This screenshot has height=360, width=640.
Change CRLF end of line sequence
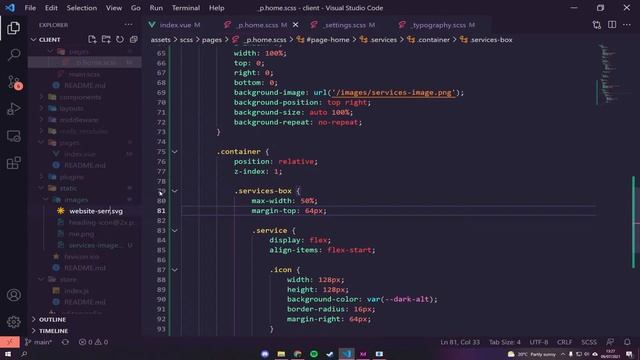pos(564,342)
